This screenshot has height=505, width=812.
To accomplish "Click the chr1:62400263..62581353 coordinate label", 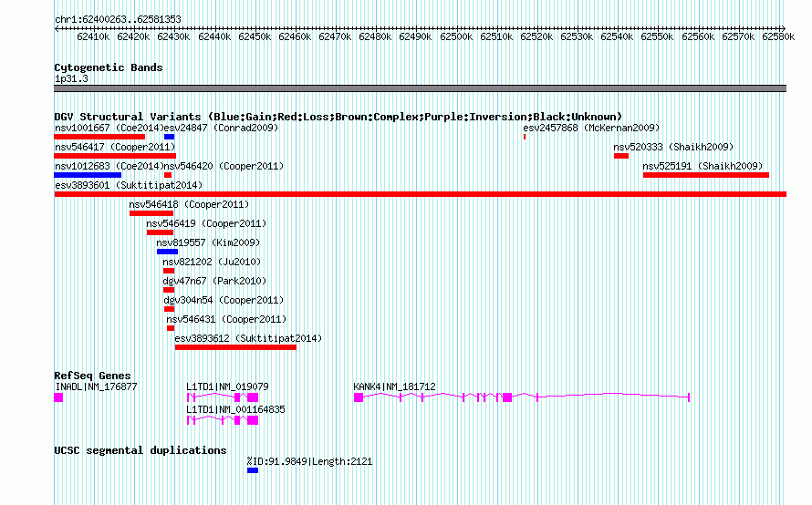I will click(118, 20).
